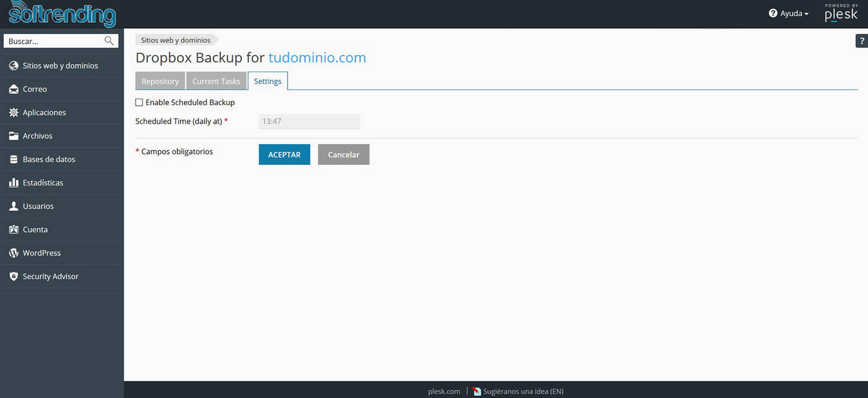The image size is (868, 398).
Task: Click the Bases de datos icon
Action: tap(14, 159)
